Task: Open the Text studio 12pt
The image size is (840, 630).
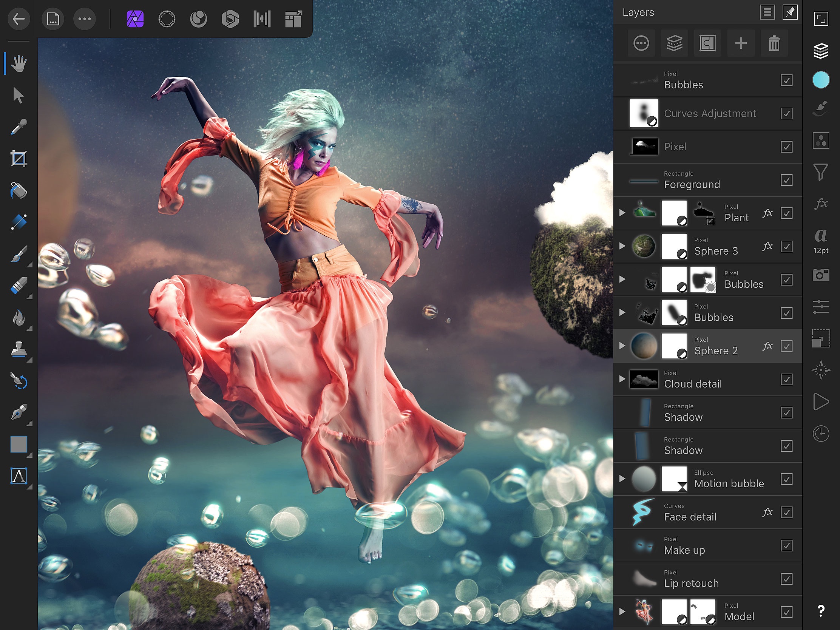Action: (821, 241)
